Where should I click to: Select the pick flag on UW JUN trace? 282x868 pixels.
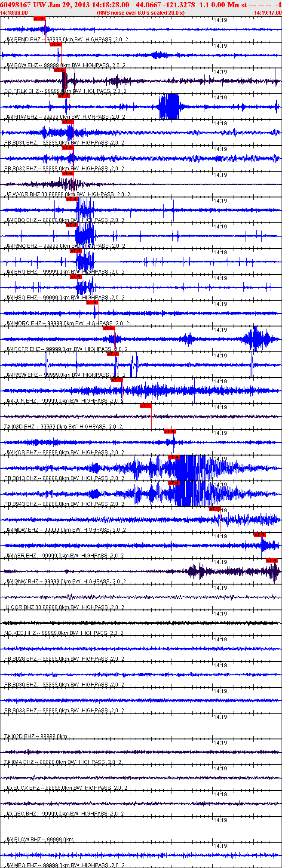(117, 380)
